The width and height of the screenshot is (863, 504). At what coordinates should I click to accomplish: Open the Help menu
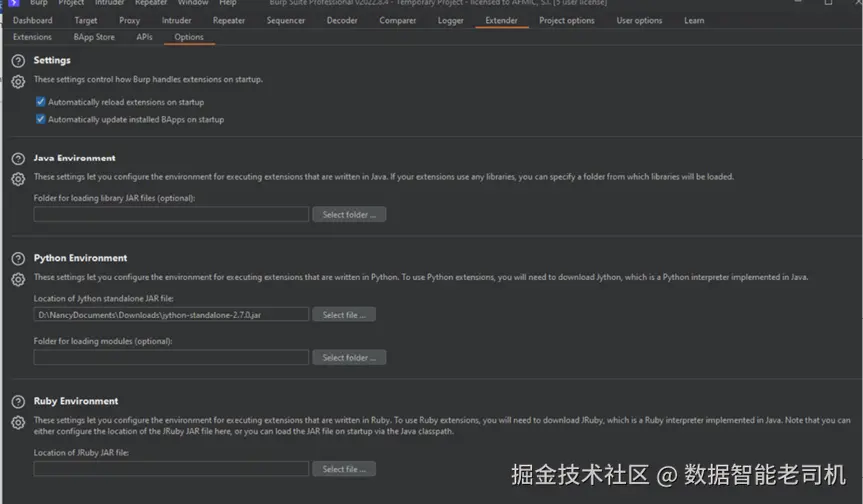(228, 3)
